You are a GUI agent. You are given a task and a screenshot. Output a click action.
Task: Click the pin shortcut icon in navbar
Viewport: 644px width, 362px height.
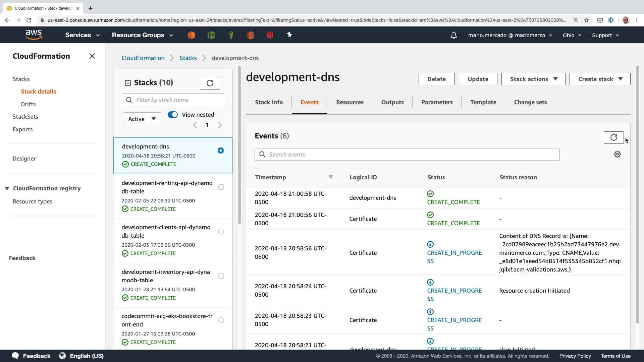289,35
